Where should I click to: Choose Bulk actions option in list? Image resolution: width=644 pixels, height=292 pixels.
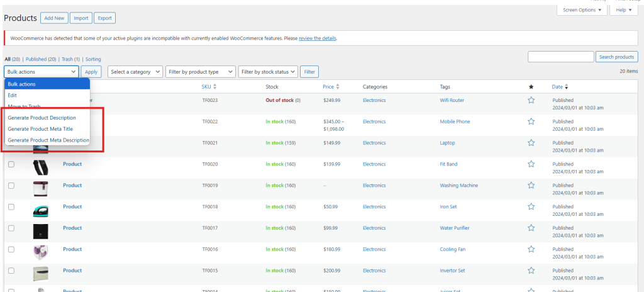coord(47,84)
